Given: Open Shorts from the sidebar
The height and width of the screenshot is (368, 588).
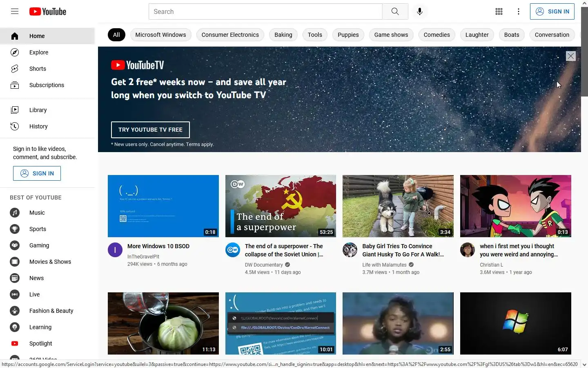Looking at the screenshot, I should pyautogui.click(x=47, y=69).
